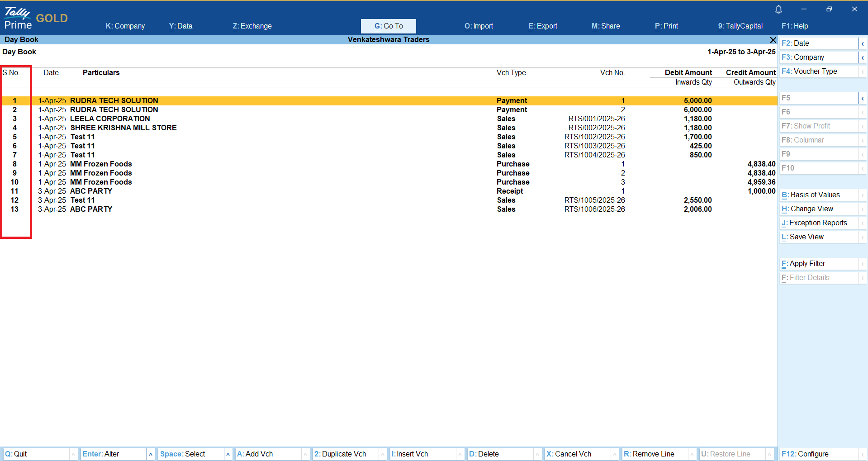Viewport: 868px width, 461px height.
Task: Close the Day Book report with X
Action: pyautogui.click(x=773, y=40)
